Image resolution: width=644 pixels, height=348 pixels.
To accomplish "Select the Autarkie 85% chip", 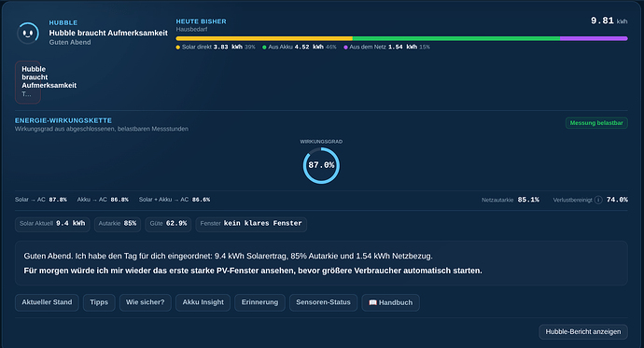I will tap(118, 224).
